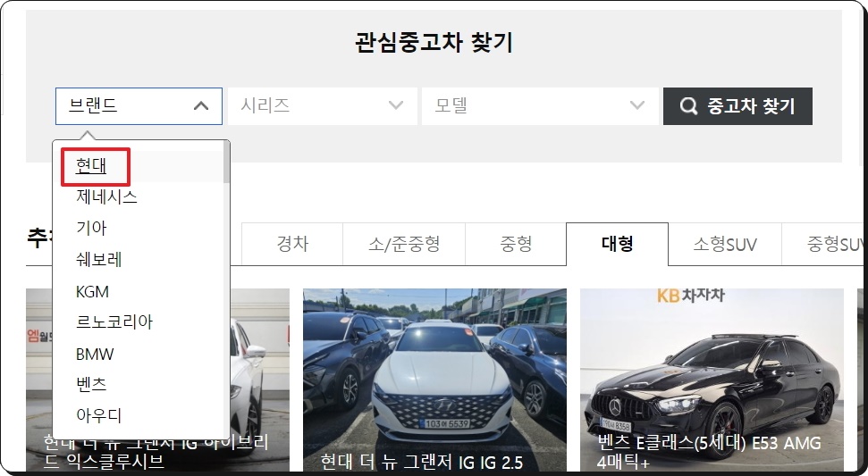Open the 시리즈 dropdown

click(x=322, y=106)
